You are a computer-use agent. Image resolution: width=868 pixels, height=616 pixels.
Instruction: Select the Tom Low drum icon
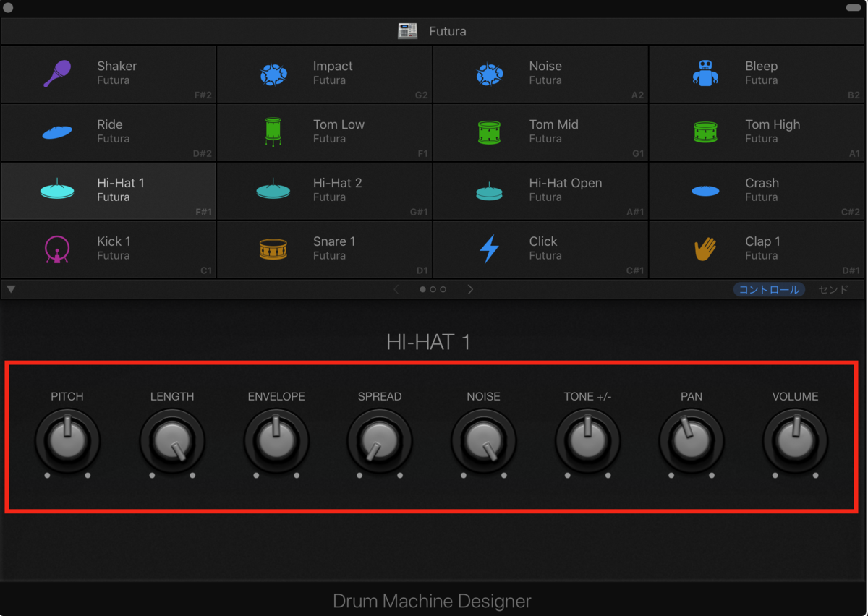click(x=273, y=132)
